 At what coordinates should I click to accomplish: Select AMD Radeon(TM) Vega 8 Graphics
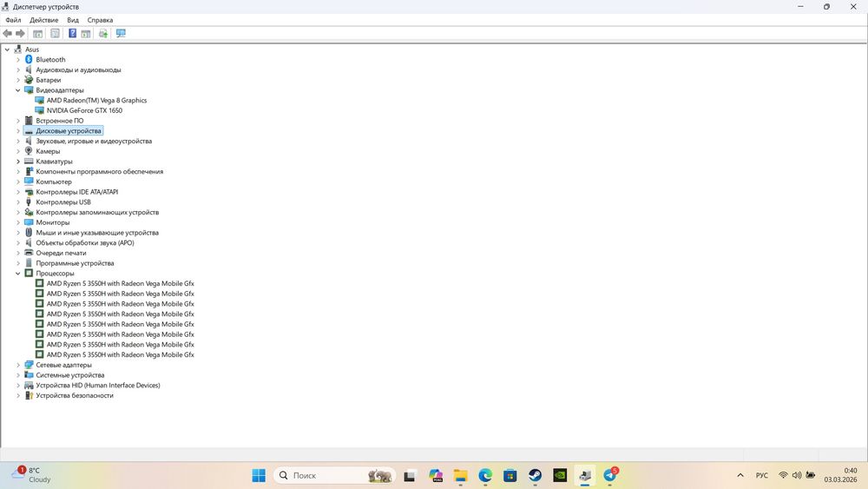tap(96, 100)
